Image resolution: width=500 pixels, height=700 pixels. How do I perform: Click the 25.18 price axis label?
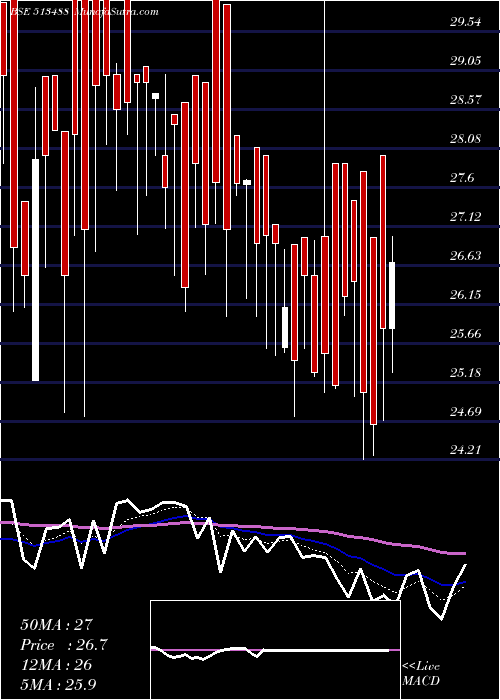click(466, 372)
